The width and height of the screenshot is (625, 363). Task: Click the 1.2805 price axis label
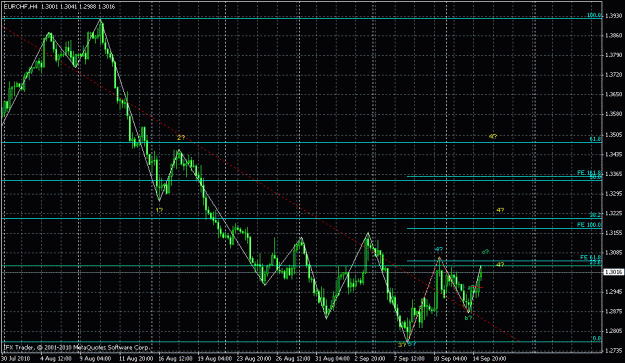click(x=613, y=331)
